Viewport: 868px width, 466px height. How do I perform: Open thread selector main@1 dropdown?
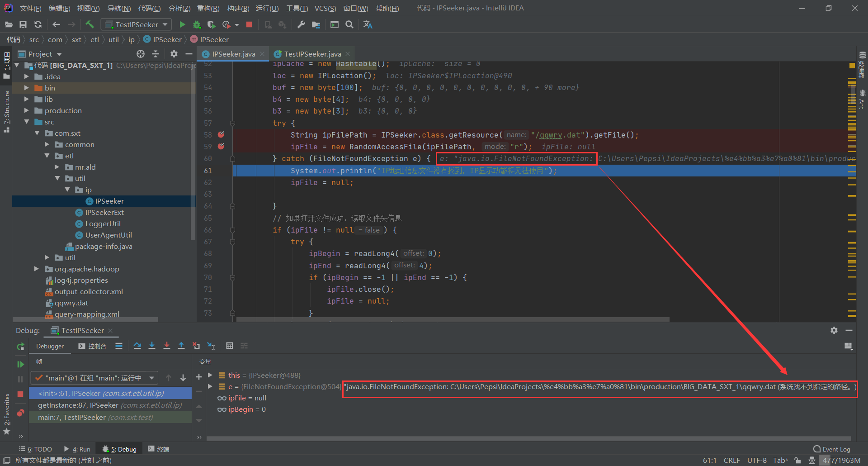pos(94,378)
